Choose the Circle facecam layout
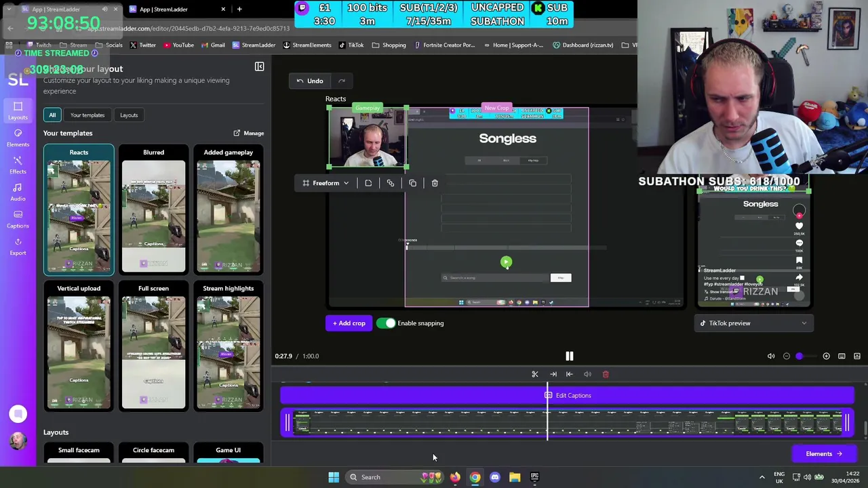The image size is (868, 488). [153, 454]
